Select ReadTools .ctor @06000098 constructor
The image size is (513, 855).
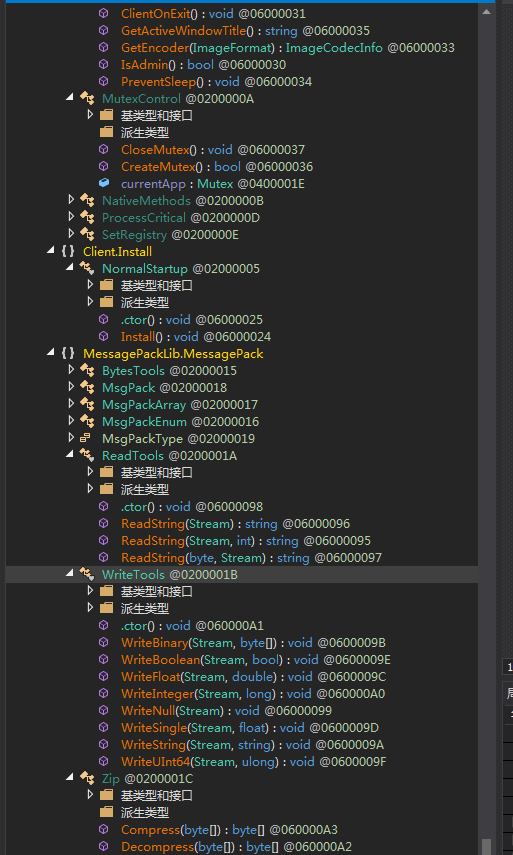click(x=192, y=507)
